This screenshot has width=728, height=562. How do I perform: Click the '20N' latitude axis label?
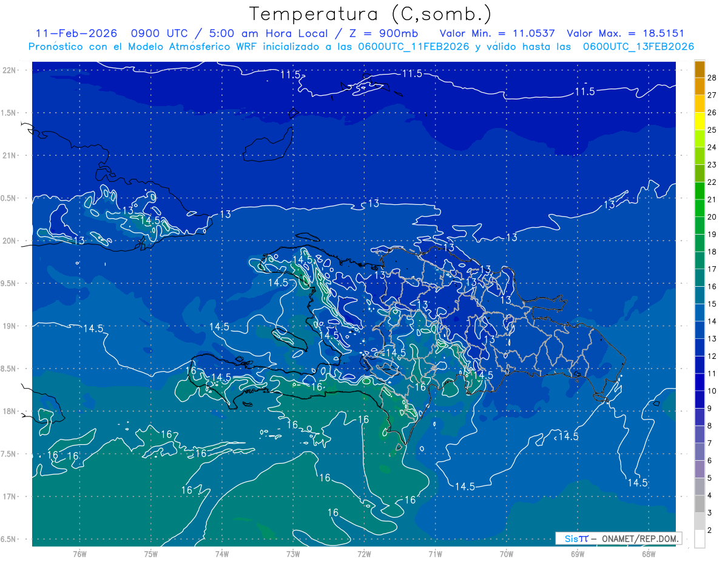[x=10, y=241]
